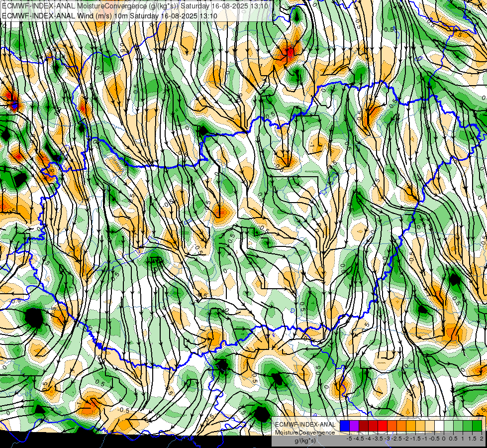This screenshot has width=487, height=448.
Task: Click the maroon swatch between -4.5 and -4
Action: coord(364,426)
